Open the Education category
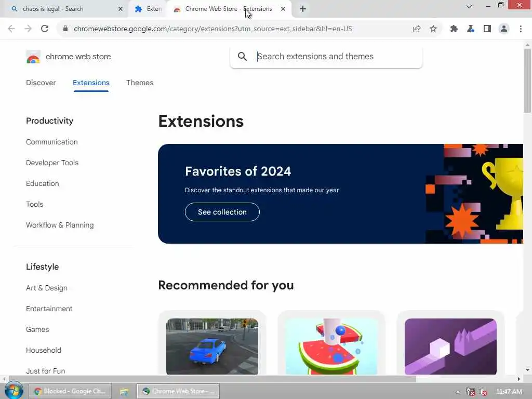 pos(43,183)
